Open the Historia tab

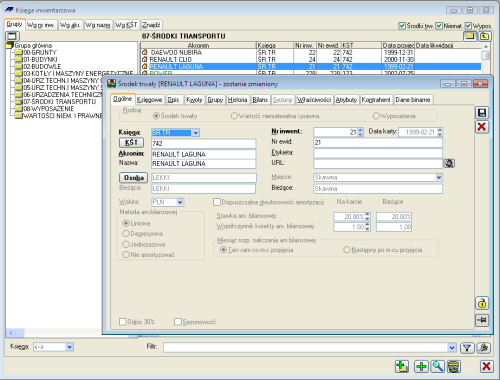237,100
